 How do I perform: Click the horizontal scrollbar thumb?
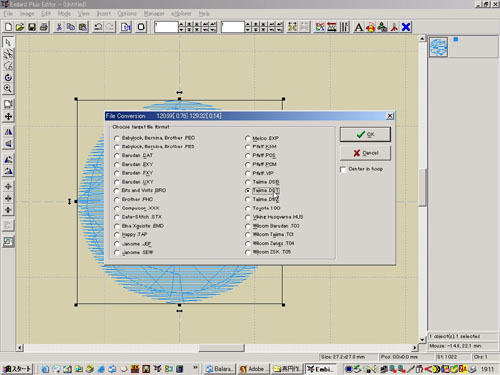click(222, 348)
